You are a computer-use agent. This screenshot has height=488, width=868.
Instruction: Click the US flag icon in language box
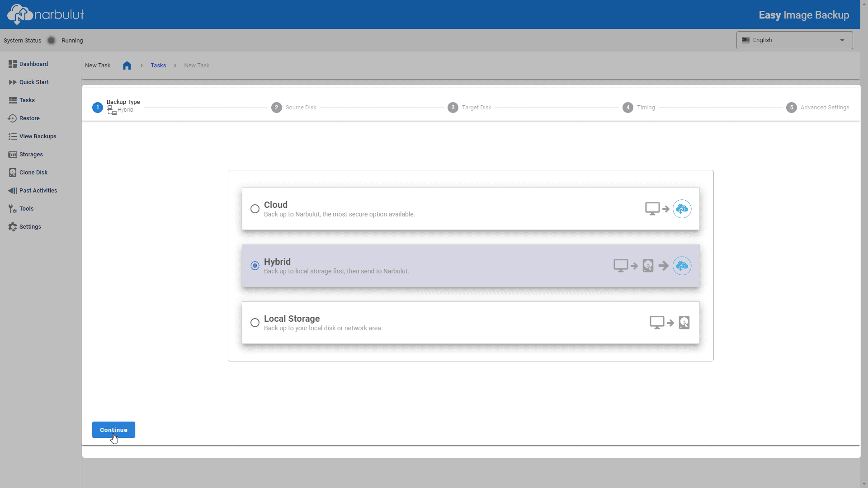(x=745, y=40)
